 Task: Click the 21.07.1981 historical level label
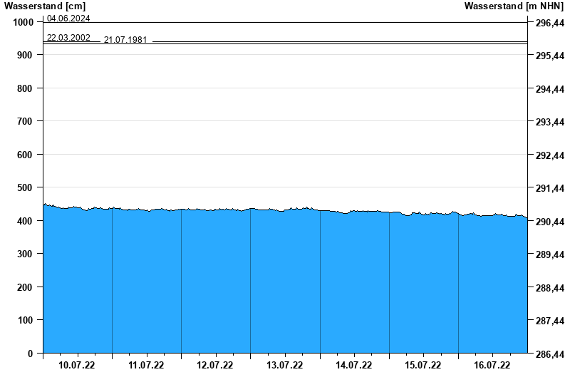pos(125,39)
